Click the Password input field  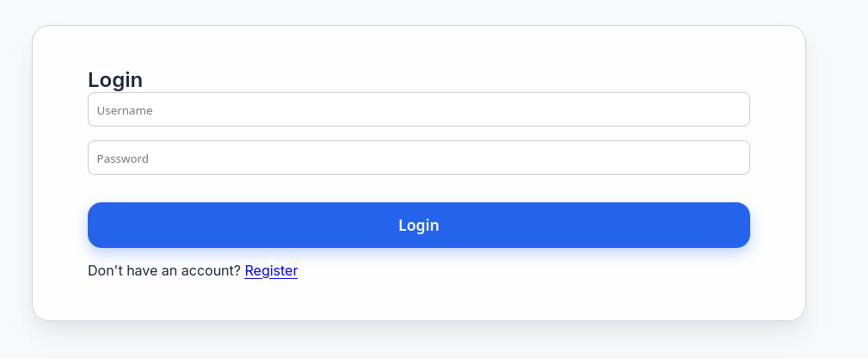[418, 158]
